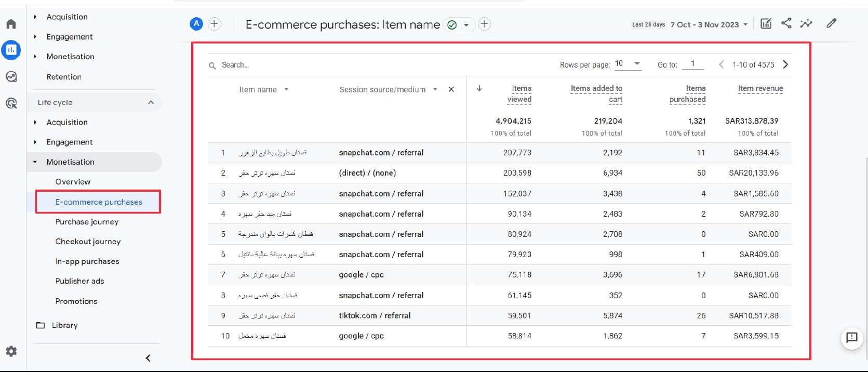Screen dimensions: 868x372
Task: Open Rows per page dropdown
Action: pos(628,64)
